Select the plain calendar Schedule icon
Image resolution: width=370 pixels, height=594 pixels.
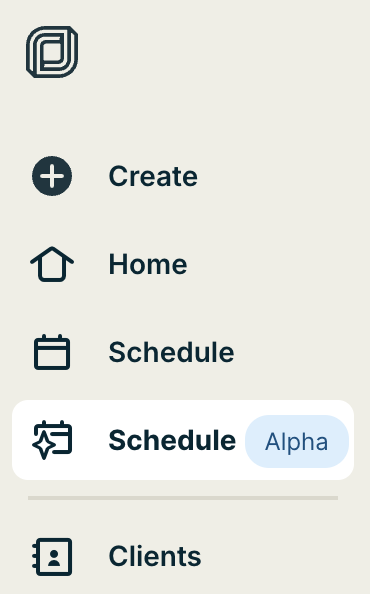point(52,352)
